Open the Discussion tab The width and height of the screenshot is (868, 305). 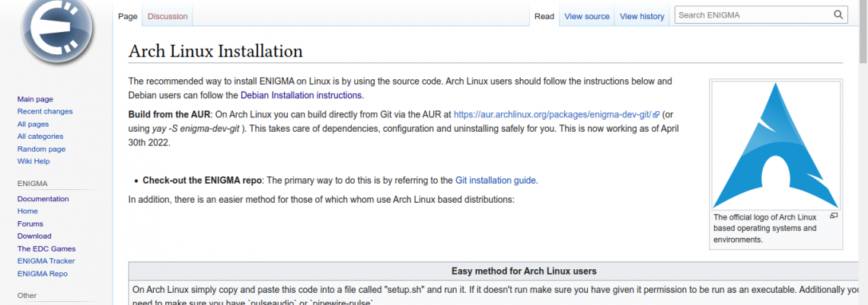(168, 17)
